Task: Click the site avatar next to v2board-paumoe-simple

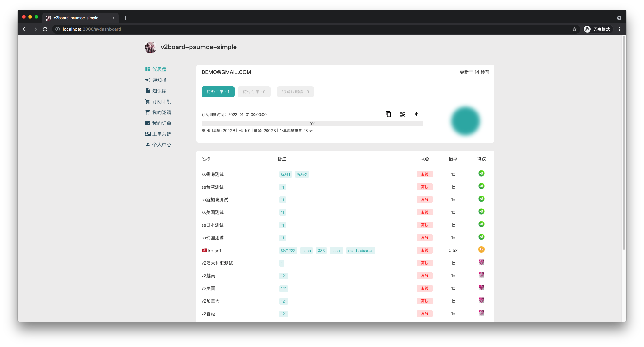Action: tap(150, 47)
